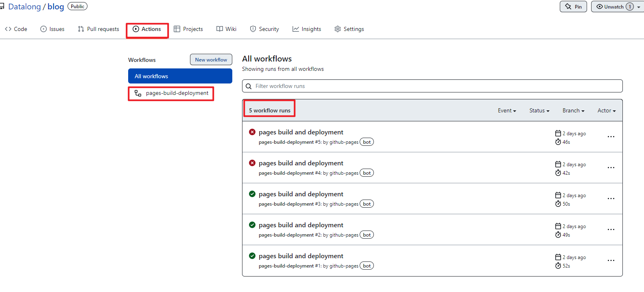Open the Security tab
The width and height of the screenshot is (644, 292).
264,29
